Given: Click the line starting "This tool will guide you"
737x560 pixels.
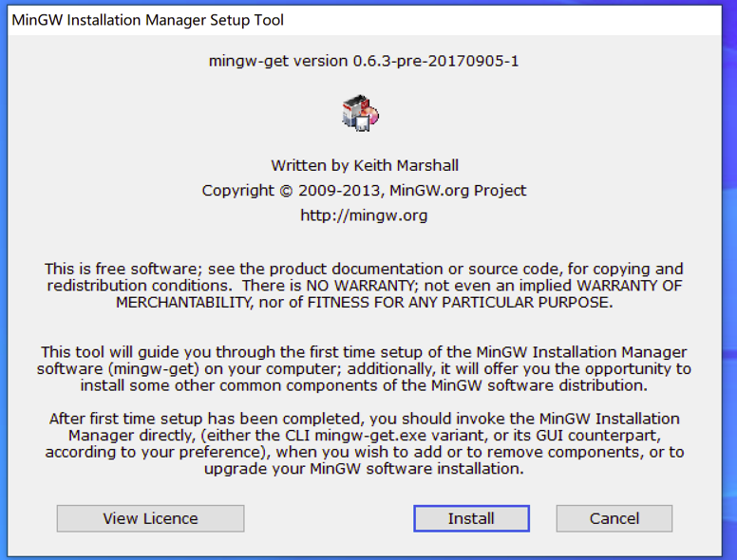Looking at the screenshot, I should tap(364, 352).
